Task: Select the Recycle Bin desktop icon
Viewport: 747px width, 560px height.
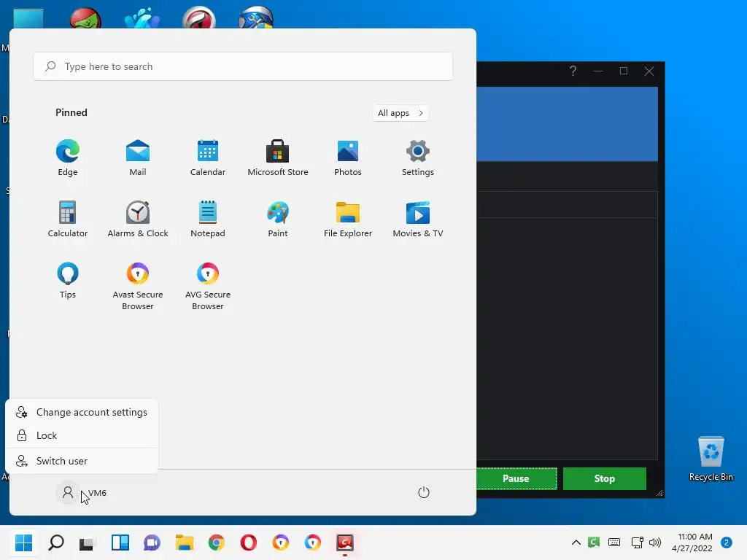Action: 711,458
